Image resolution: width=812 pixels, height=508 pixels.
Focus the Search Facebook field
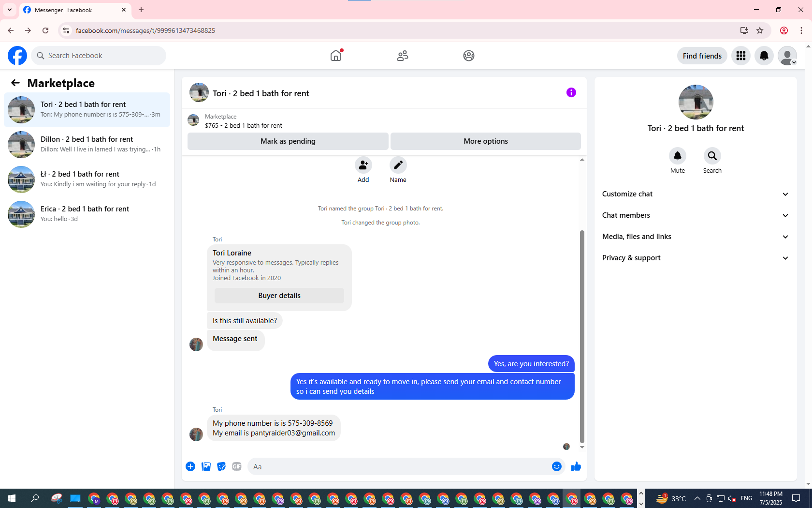point(99,56)
